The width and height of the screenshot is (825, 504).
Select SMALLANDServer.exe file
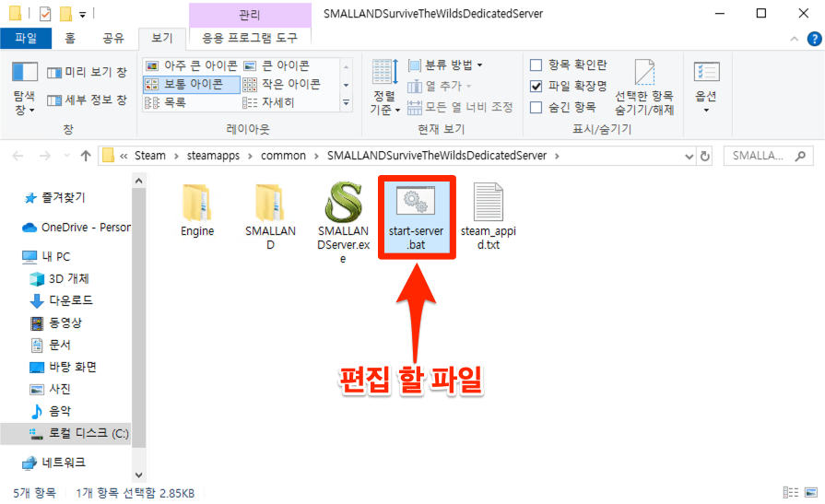(343, 223)
